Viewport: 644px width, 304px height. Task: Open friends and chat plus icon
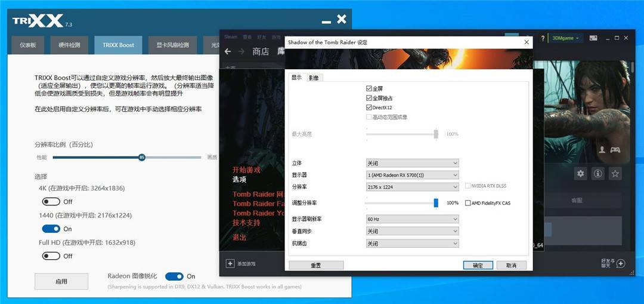[621, 263]
